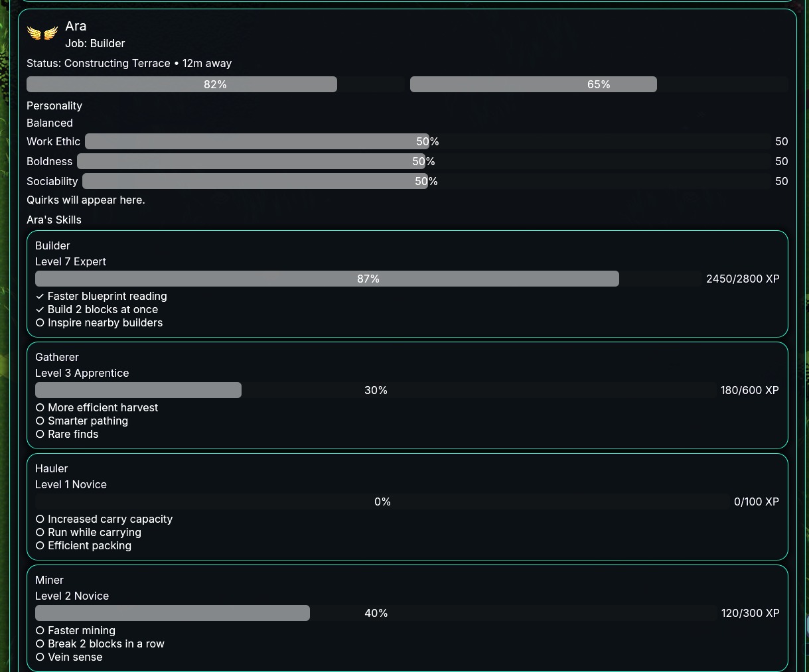Image resolution: width=809 pixels, height=672 pixels.
Task: Select the Faster mining perk
Action: click(81, 631)
